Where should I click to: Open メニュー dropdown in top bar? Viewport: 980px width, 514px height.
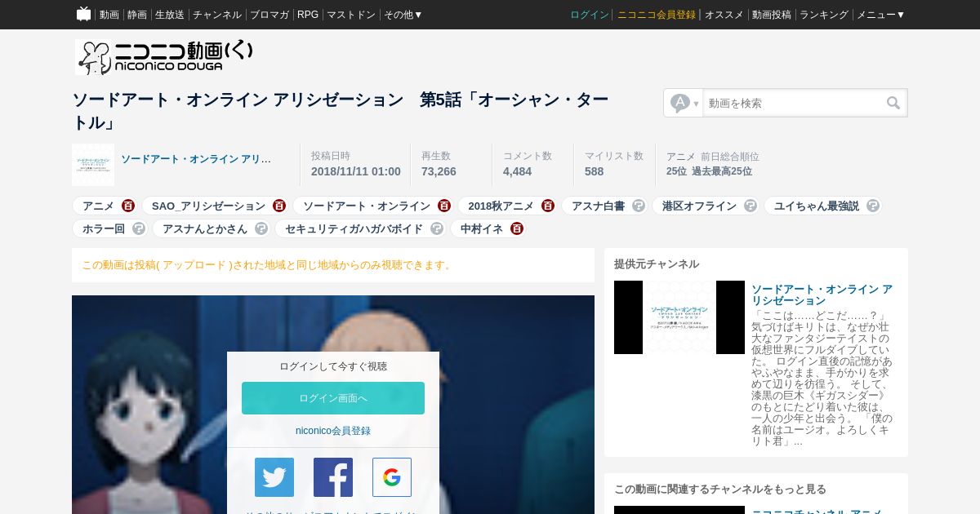tap(880, 15)
